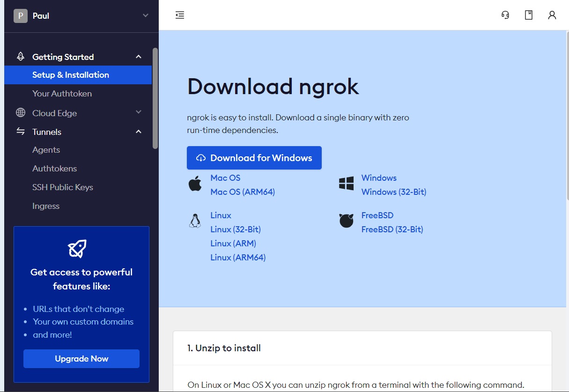Toggle the sidebar collapse icon

coord(180,15)
